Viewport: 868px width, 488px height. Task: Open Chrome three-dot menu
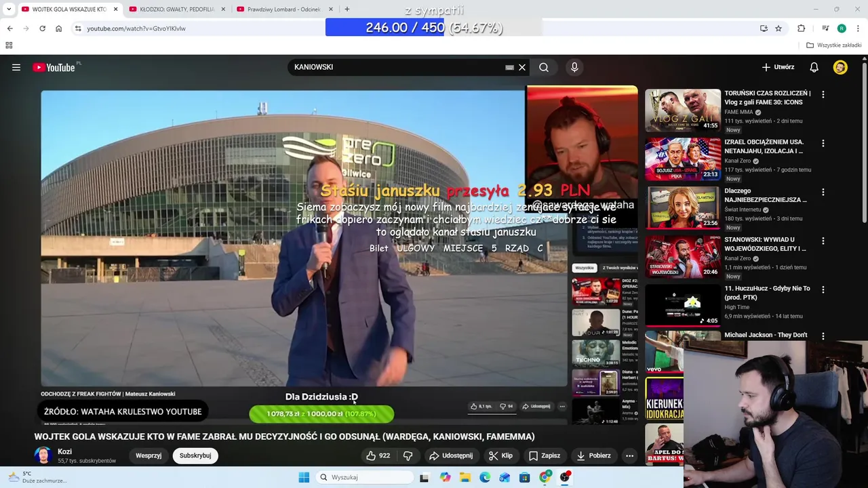click(x=858, y=28)
